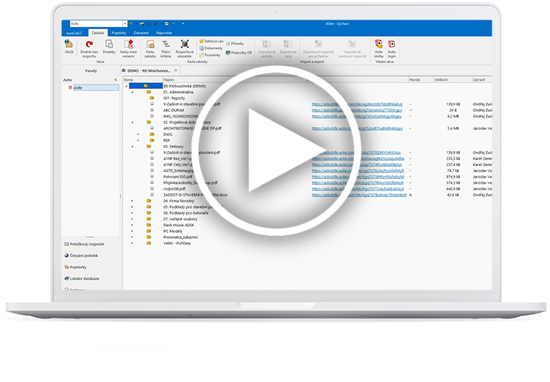Open the dropdown of the Asite combo box in the title bar

click(x=125, y=24)
